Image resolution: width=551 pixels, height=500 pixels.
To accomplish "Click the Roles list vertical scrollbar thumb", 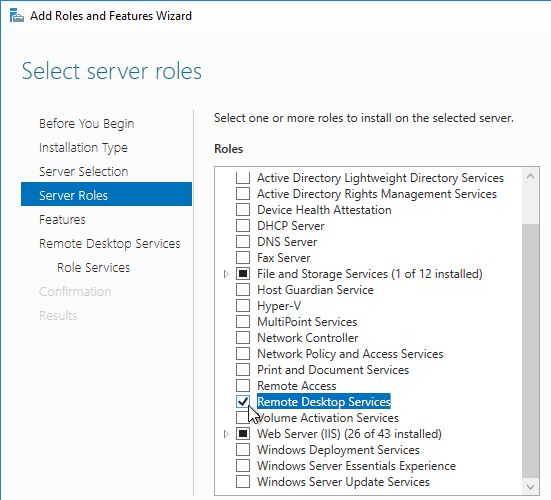I will point(530,350).
